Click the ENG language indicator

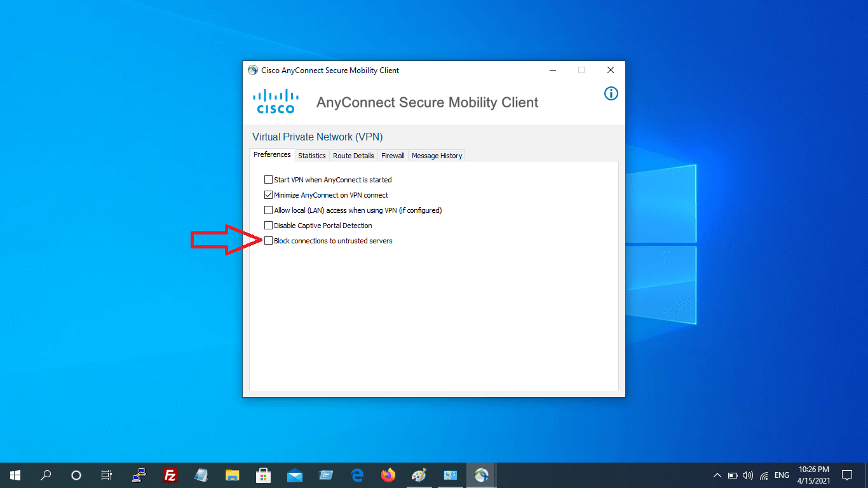pos(782,475)
